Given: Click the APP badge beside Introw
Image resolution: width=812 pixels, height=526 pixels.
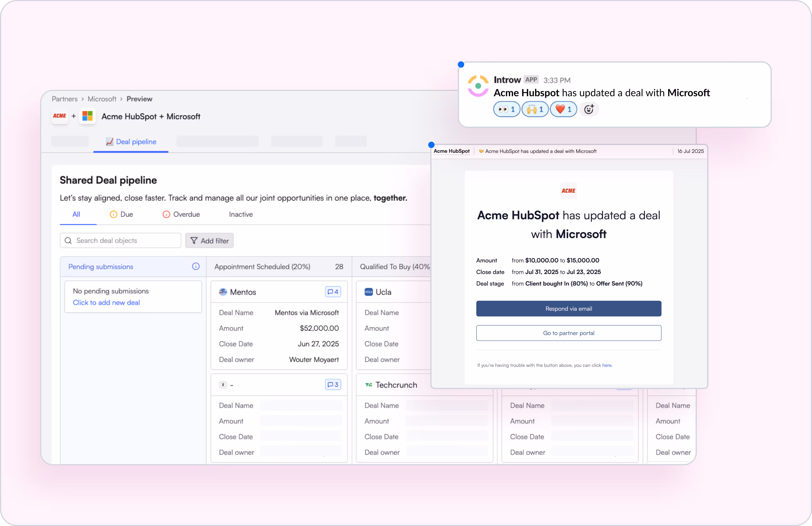Looking at the screenshot, I should coord(531,80).
